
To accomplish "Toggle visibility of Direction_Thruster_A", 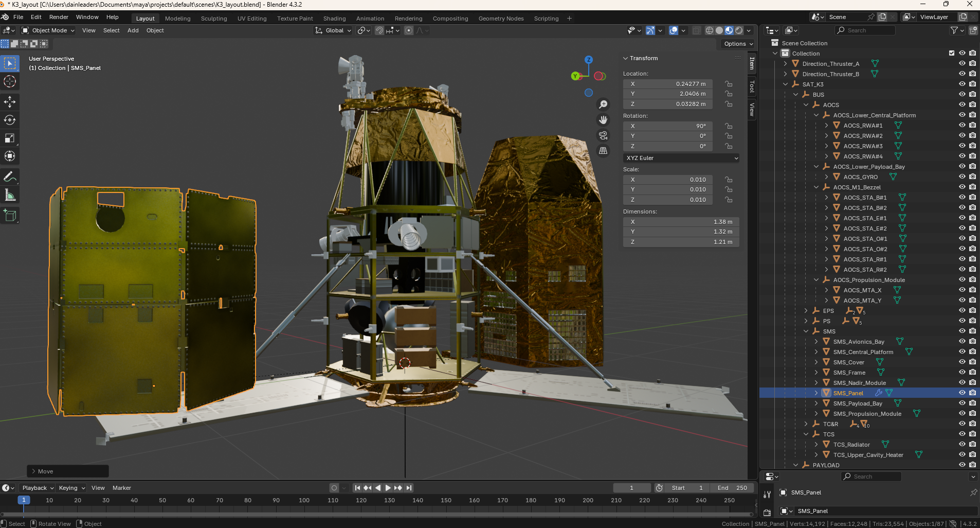I will click(962, 63).
